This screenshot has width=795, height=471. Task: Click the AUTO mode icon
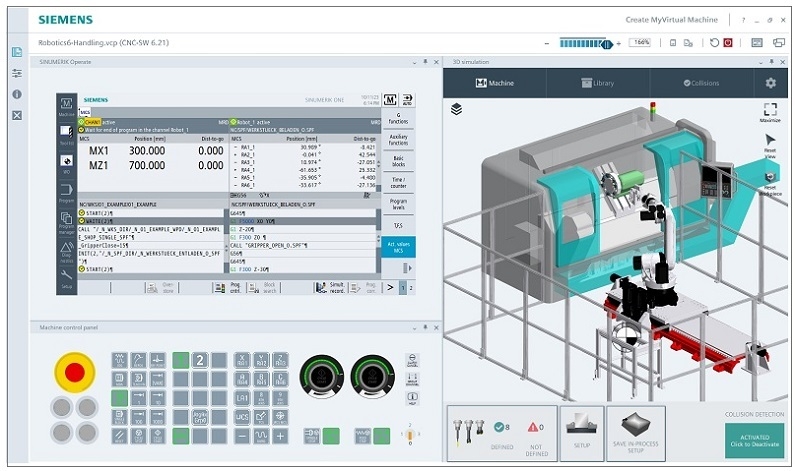click(x=407, y=100)
